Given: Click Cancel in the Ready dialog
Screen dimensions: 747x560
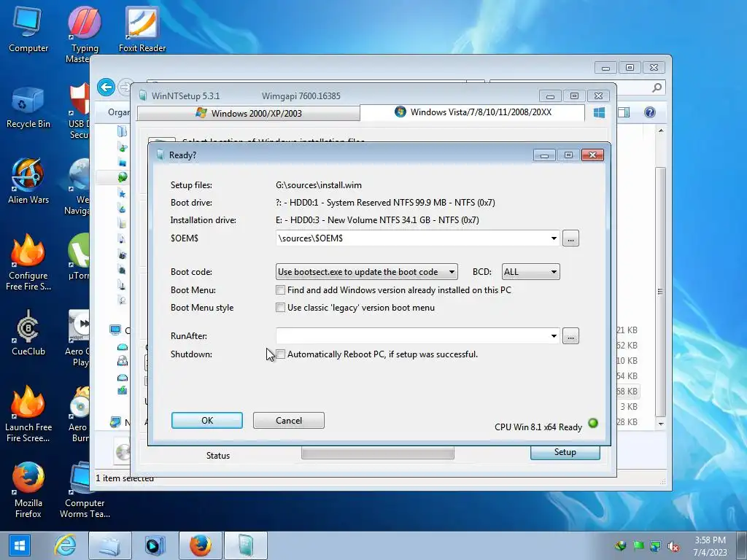Looking at the screenshot, I should [x=289, y=421].
